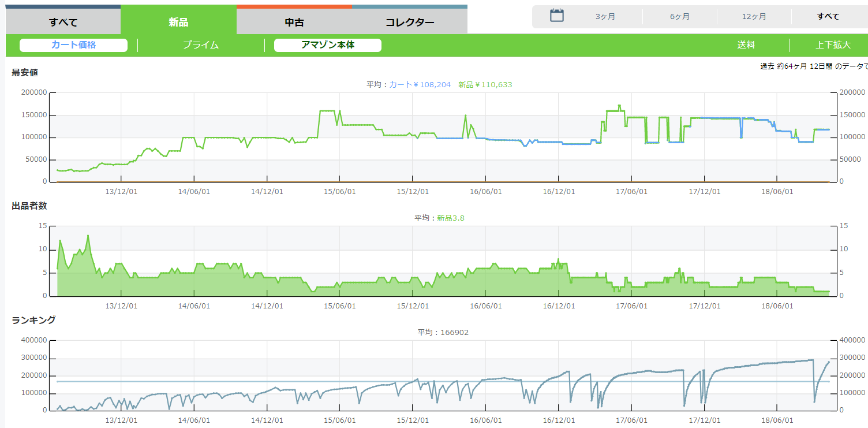The width and height of the screenshot is (868, 428).
Task: Switch to the 中古 tab
Action: click(x=294, y=23)
